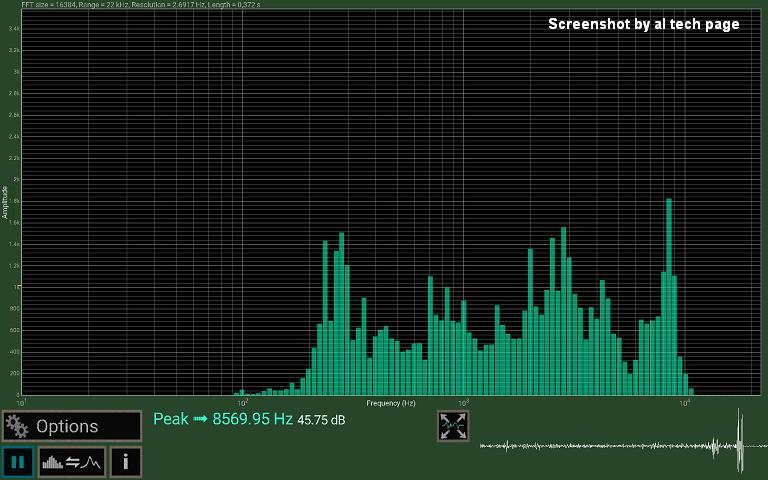768x480 pixels.
Task: Click the Amplitude axis label
Action: [5, 201]
